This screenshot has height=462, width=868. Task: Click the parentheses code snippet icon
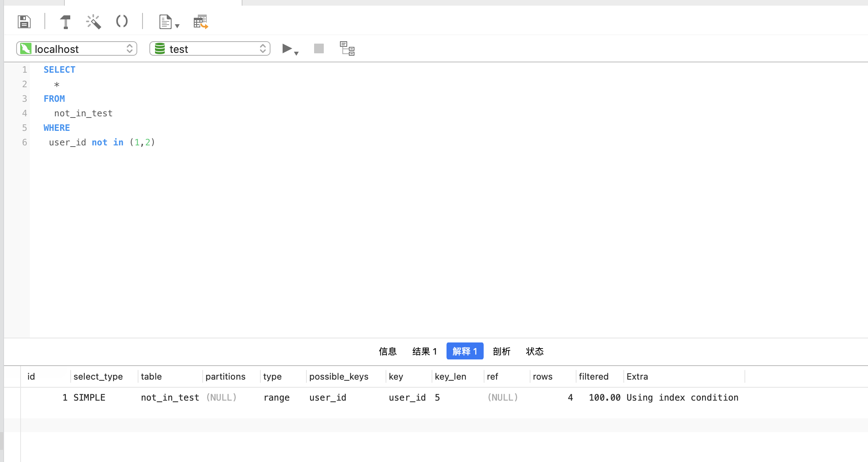(122, 21)
